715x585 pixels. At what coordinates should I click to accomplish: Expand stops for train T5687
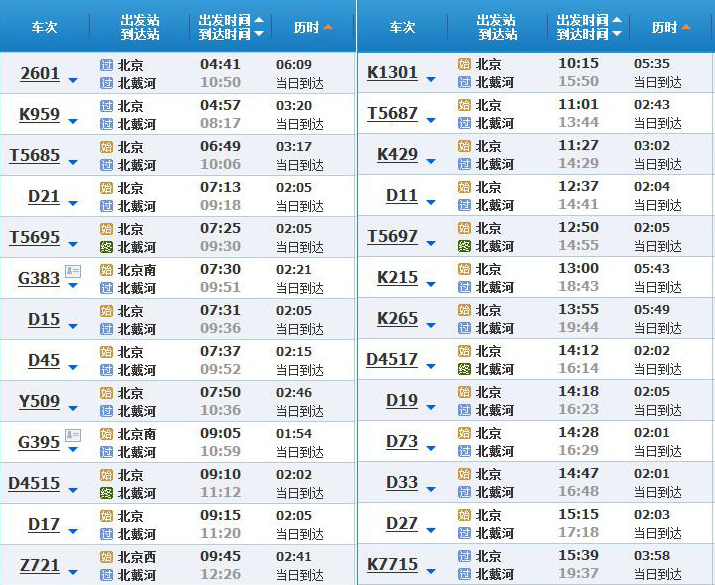pyautogui.click(x=431, y=120)
